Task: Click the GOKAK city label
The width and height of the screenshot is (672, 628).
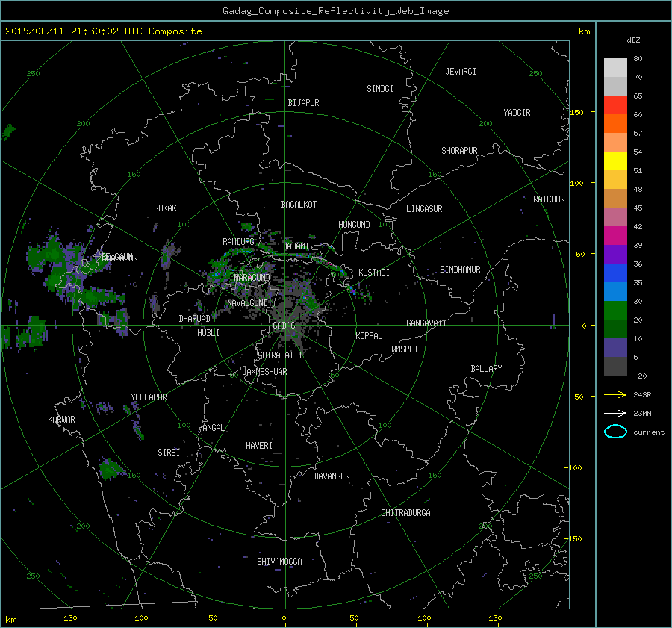Action: (x=166, y=208)
